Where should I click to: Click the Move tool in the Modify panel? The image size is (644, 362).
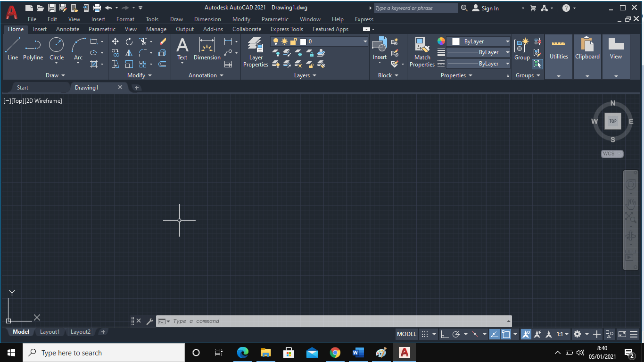[115, 41]
